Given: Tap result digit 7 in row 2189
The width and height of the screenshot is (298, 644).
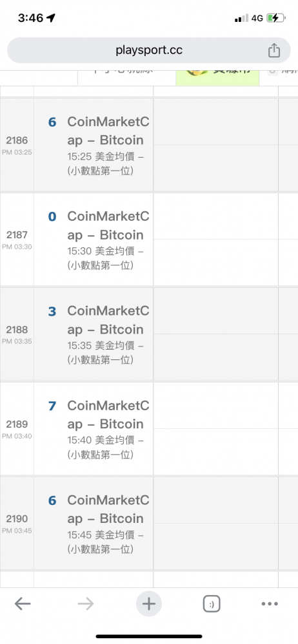Looking at the screenshot, I should (x=52, y=406).
